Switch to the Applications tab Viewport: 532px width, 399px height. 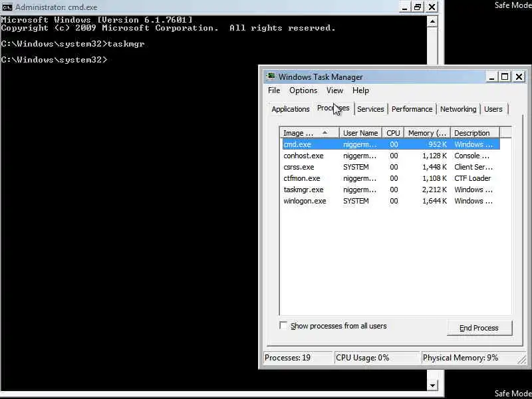coord(291,109)
